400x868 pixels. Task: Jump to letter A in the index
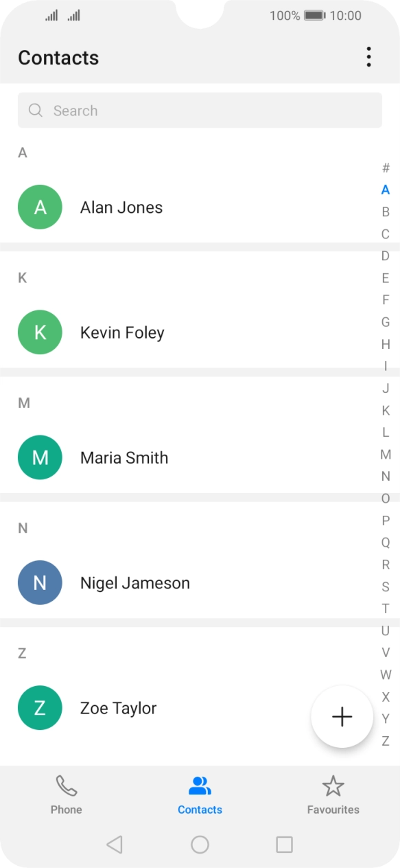386,190
